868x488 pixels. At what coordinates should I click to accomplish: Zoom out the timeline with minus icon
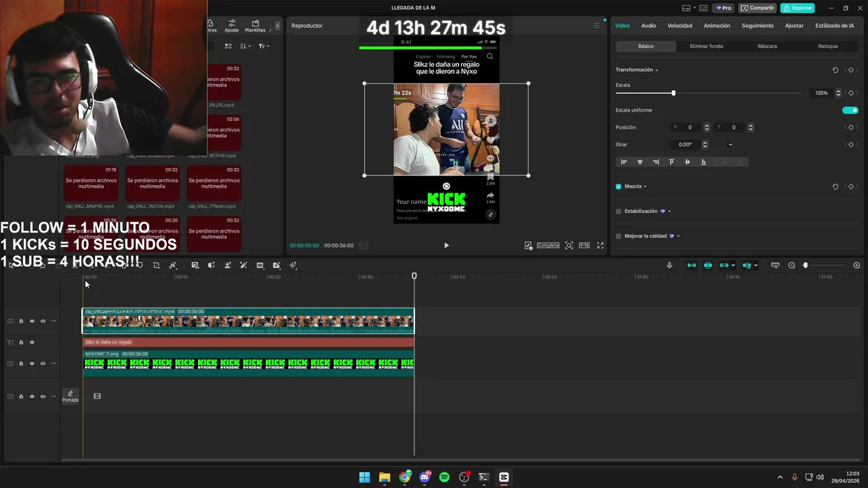[791, 266]
